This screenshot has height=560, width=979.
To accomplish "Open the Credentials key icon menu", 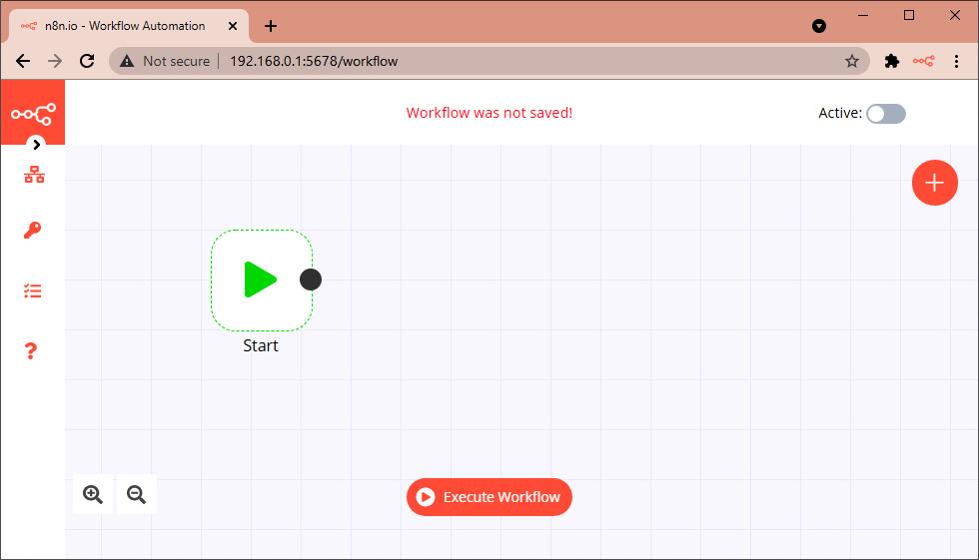I will (32, 231).
